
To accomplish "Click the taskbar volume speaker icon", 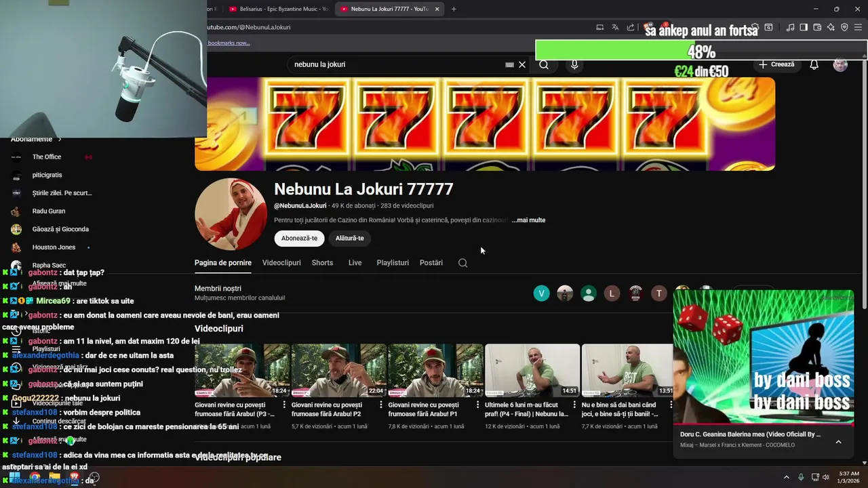I will (826, 477).
